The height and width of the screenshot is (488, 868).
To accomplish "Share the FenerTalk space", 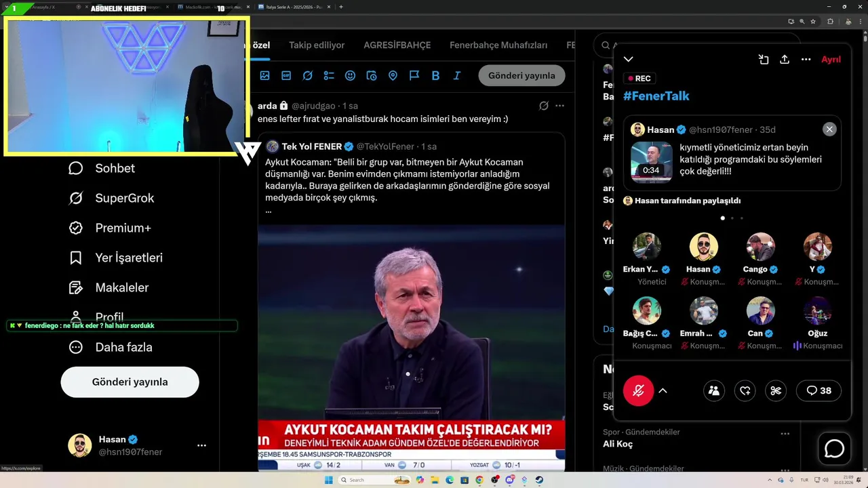I will coord(785,60).
